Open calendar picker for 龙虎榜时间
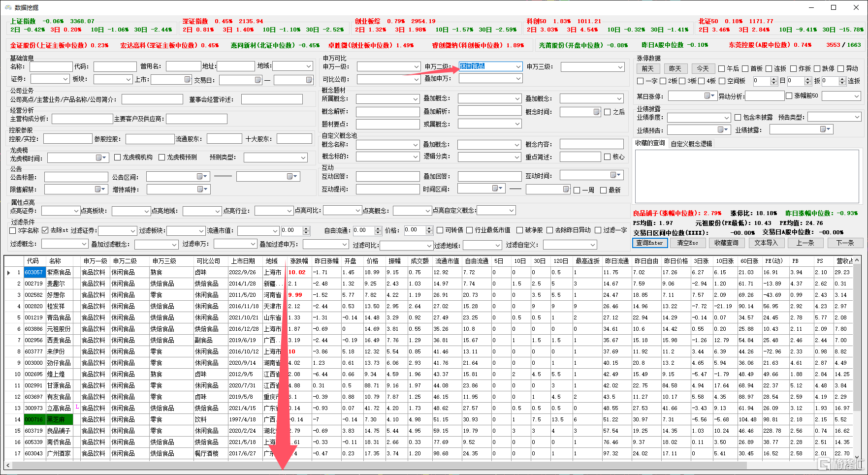Screen dimensions: 868x475 pyautogui.click(x=100, y=158)
